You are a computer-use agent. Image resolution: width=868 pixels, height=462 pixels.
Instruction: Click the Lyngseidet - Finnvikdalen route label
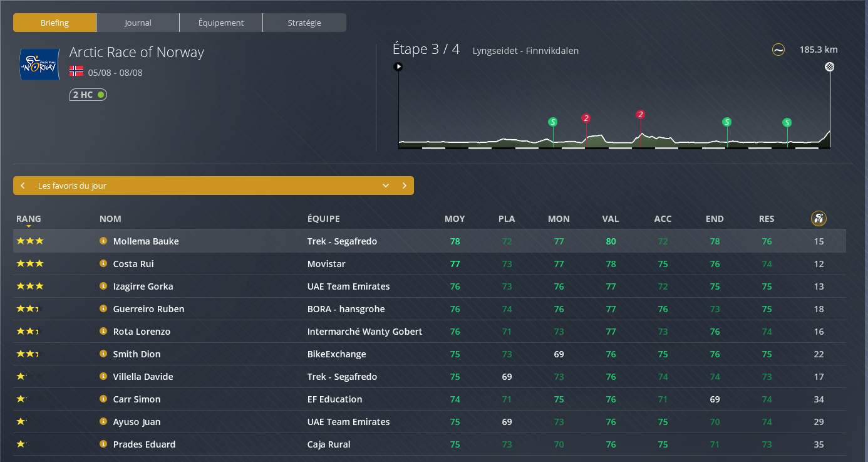(526, 51)
